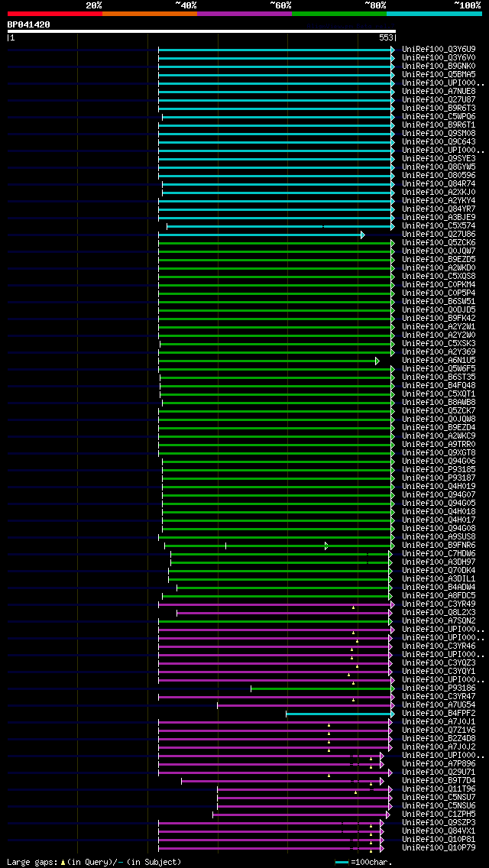Select the UniRef100_Q7Z1V6 label
Viewport: 489px width, 868px height.
pyautogui.click(x=439, y=730)
